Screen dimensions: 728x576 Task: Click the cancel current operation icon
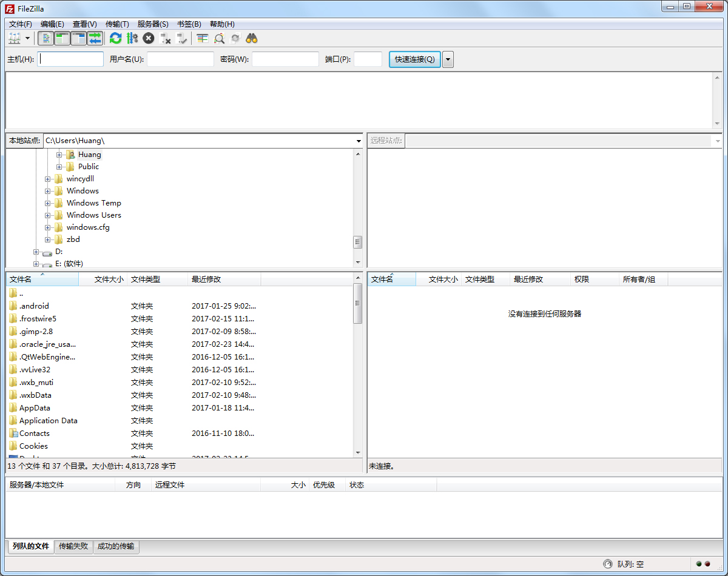pos(149,38)
